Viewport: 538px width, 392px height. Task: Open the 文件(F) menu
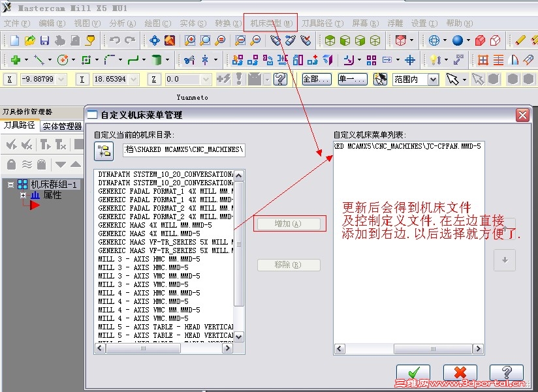click(x=17, y=23)
